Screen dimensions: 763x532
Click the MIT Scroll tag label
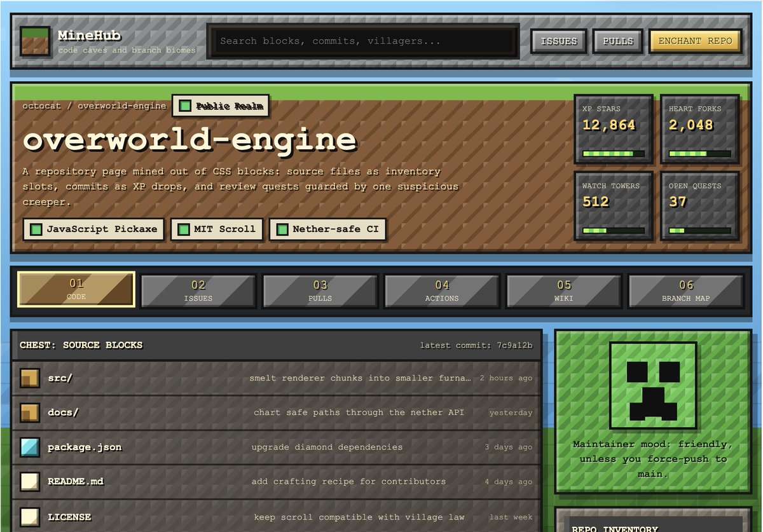[224, 229]
